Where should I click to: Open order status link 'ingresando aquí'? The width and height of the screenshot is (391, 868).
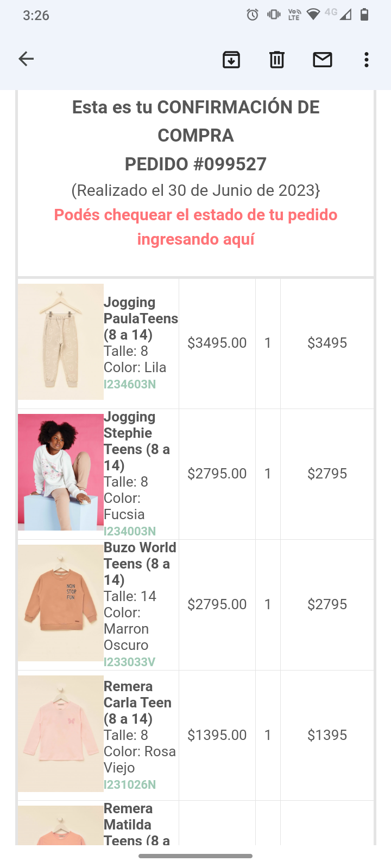[x=195, y=239]
